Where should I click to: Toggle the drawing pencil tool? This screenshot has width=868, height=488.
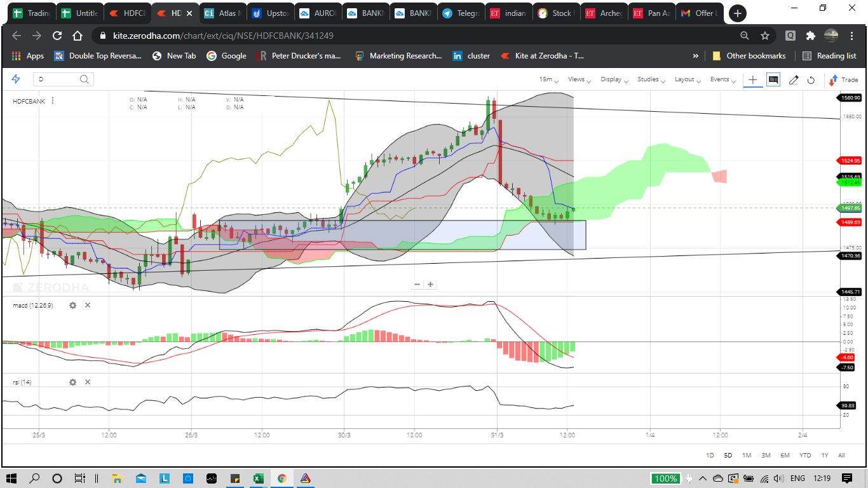pyautogui.click(x=794, y=79)
